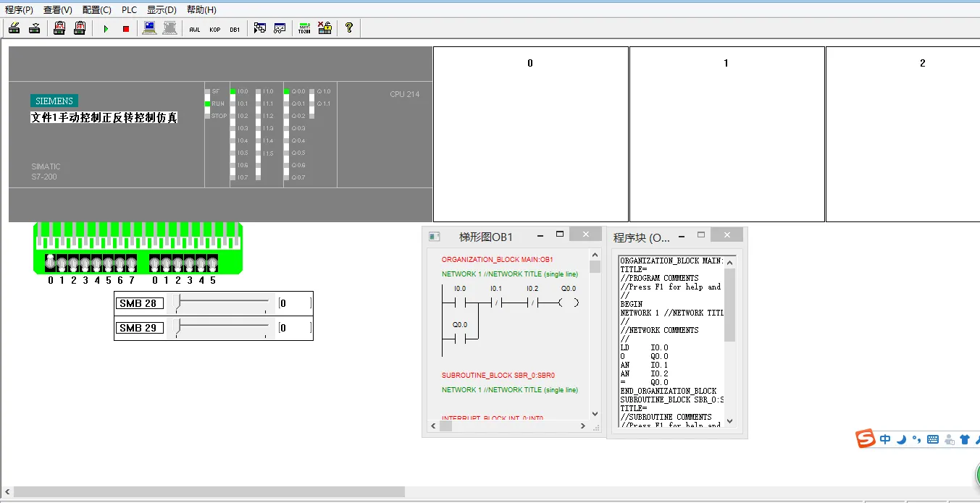980x503 pixels.
Task: Click the Q0.0 coil in the ladder diagram
Action: [569, 303]
